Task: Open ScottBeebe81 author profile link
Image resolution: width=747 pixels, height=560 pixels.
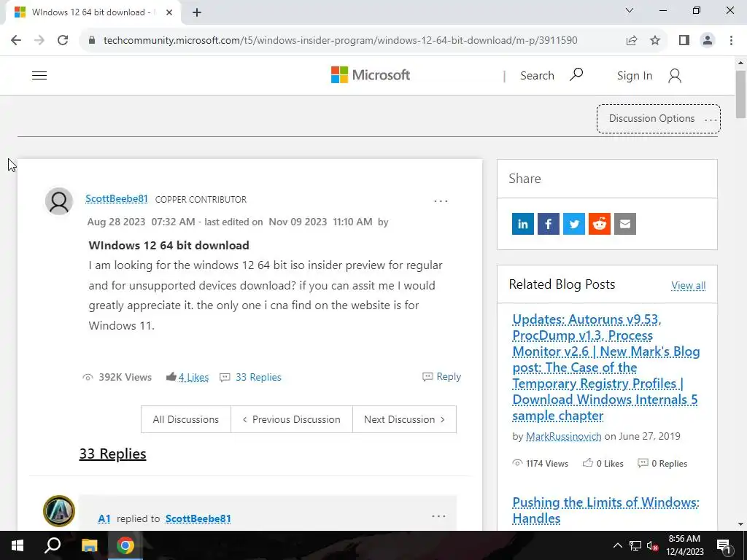Action: click(x=116, y=198)
